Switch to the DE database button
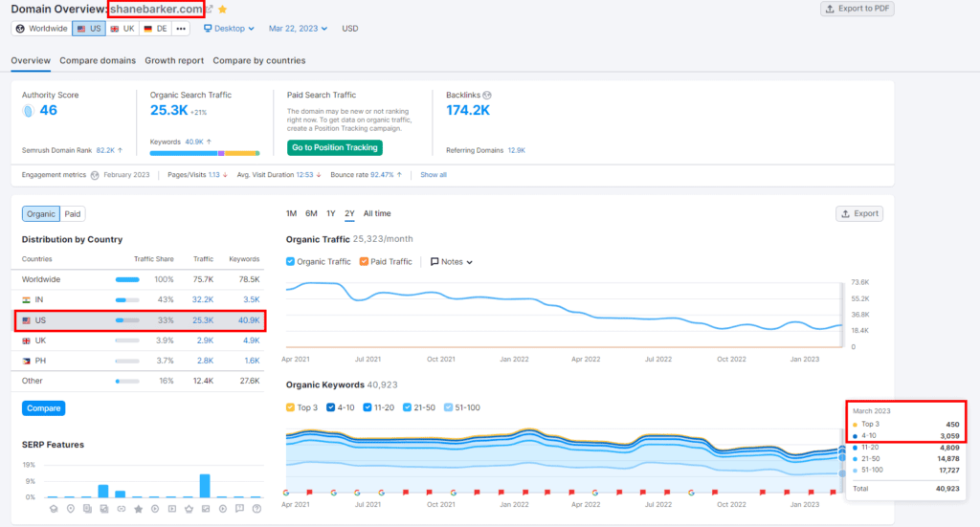The image size is (980, 527). pos(156,29)
